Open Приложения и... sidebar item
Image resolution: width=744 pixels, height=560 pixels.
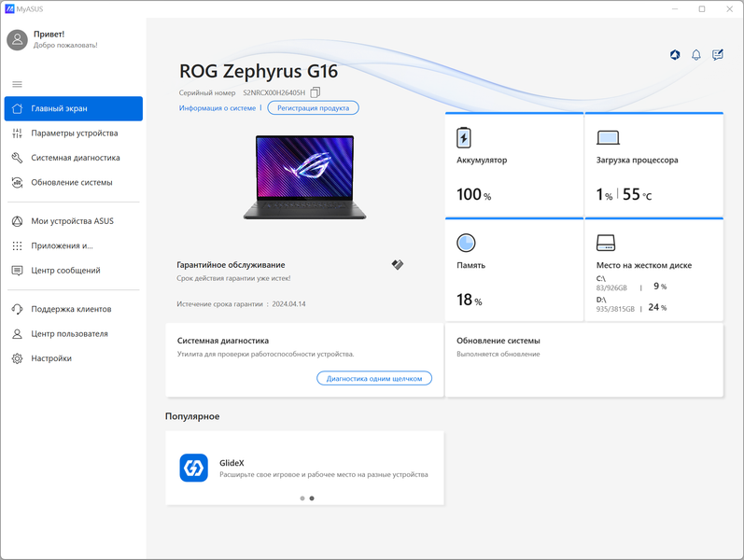[x=74, y=245]
